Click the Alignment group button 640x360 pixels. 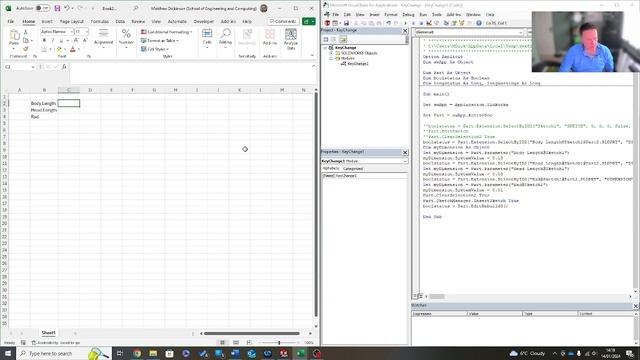[103, 38]
